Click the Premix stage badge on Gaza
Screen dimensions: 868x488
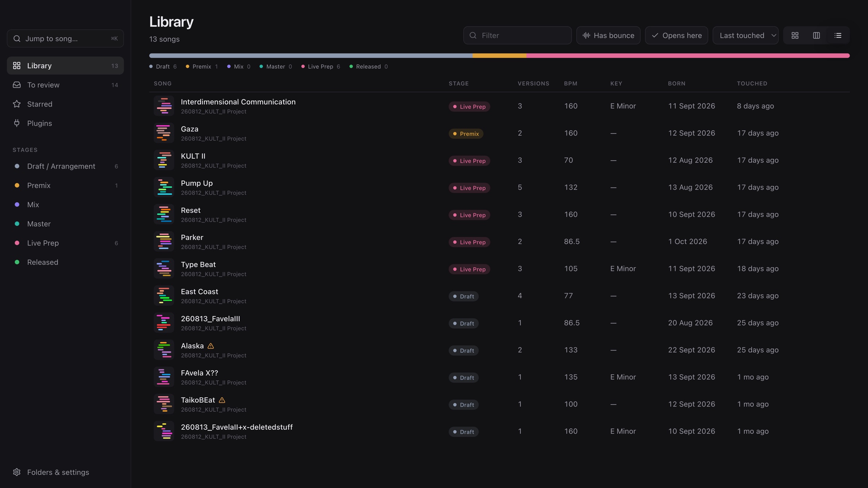(466, 134)
